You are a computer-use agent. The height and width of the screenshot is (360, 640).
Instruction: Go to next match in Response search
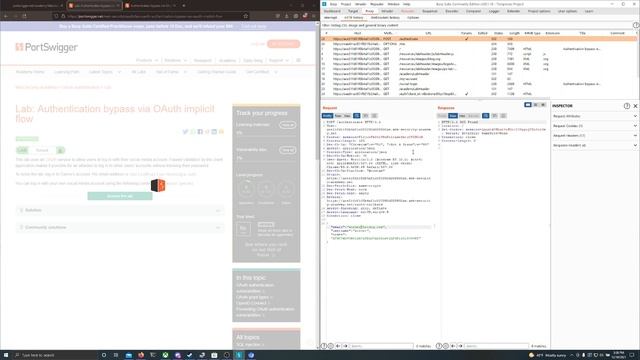coord(460,346)
